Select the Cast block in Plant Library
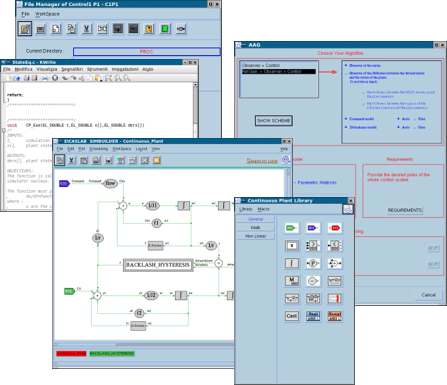 click(292, 316)
